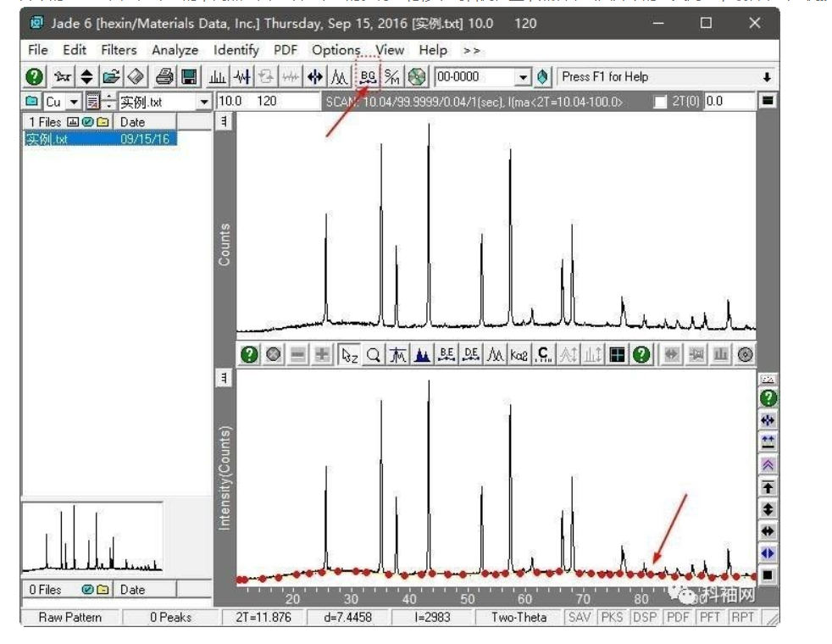Toggle the upper pane pin button near Counts axis

pos(224,121)
